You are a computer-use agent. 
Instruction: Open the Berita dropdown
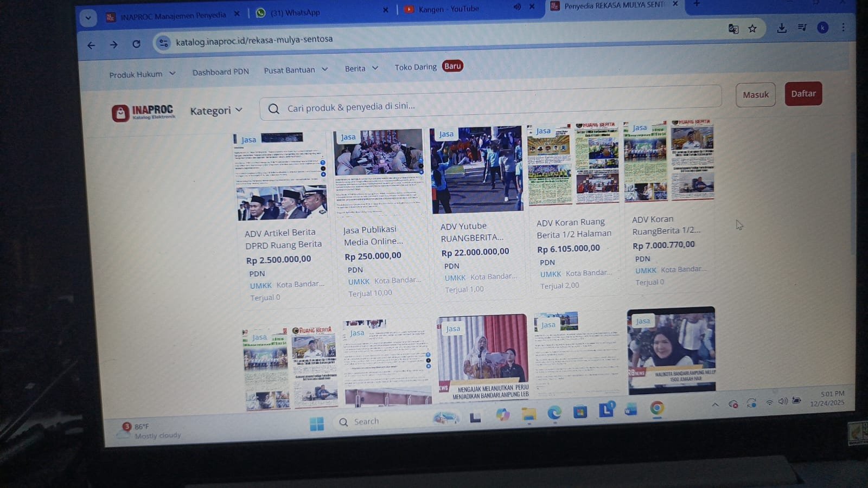pyautogui.click(x=361, y=68)
